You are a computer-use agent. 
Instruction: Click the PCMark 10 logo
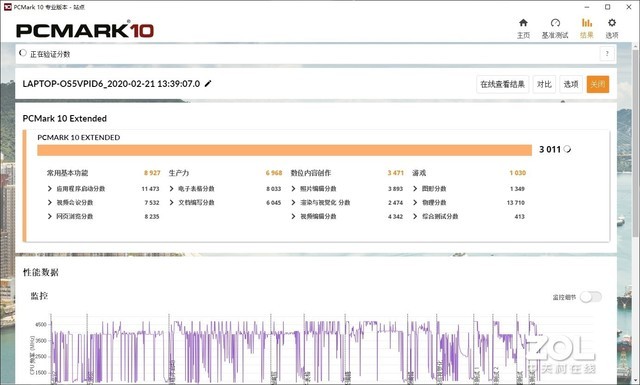(85, 31)
